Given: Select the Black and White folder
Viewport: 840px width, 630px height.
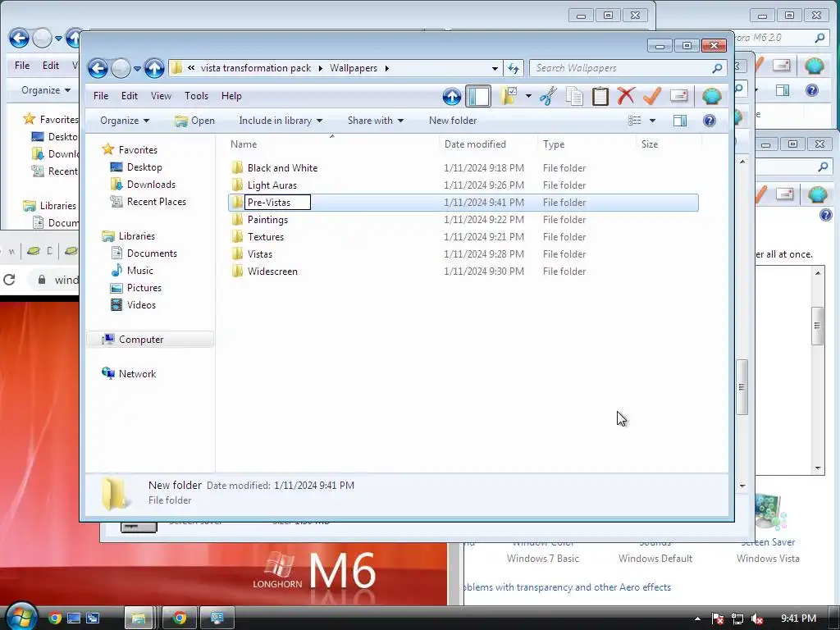Looking at the screenshot, I should tap(282, 168).
